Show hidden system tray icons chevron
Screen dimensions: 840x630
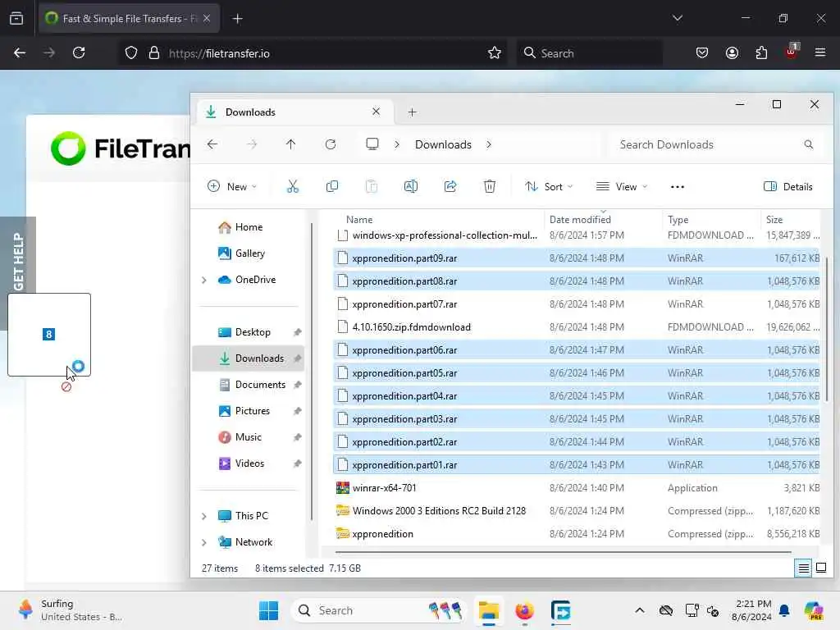pos(640,610)
